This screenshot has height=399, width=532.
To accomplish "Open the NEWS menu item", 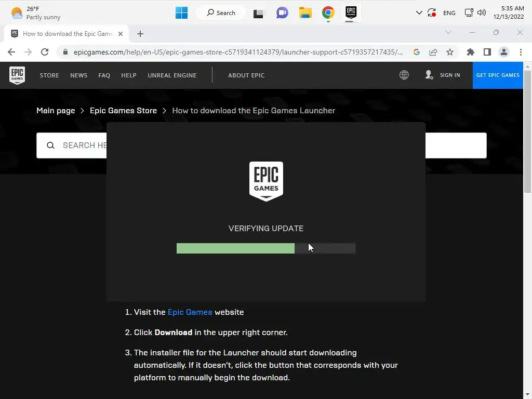I will 79,75.
